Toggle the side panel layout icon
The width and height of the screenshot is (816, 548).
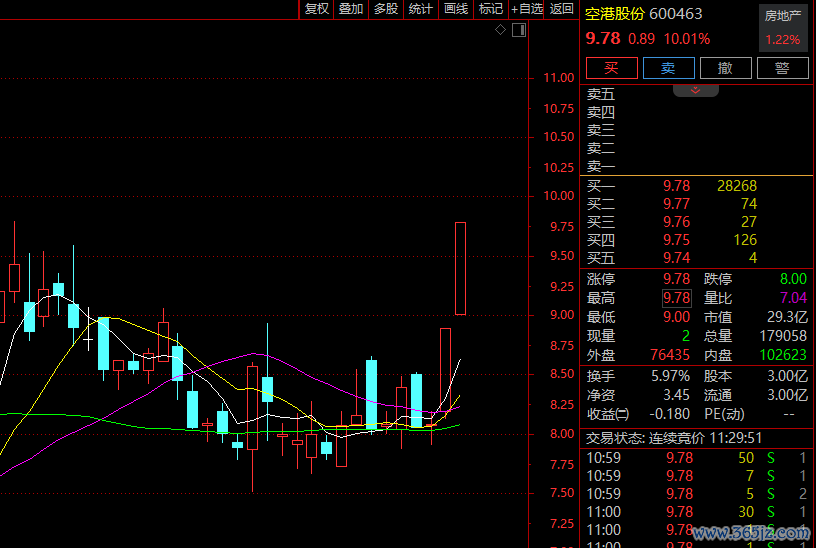coord(519,30)
